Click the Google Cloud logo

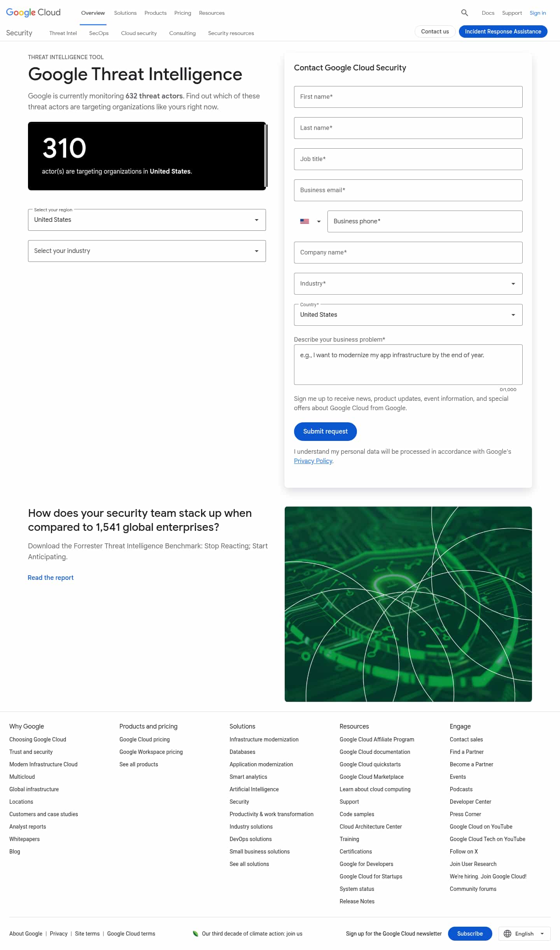point(33,12)
